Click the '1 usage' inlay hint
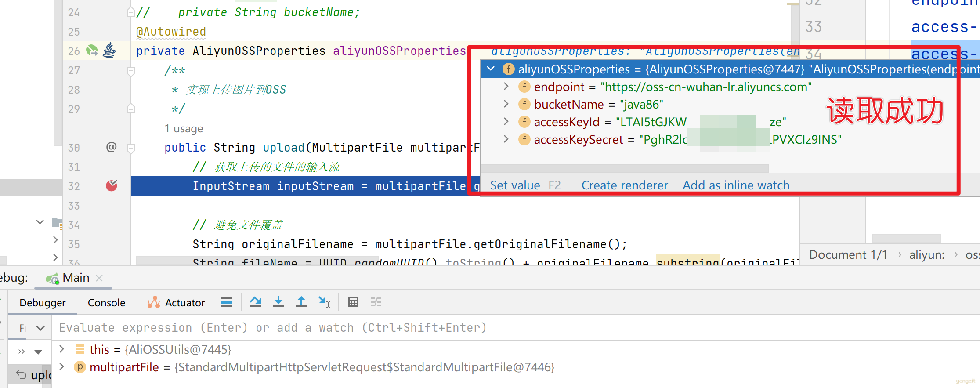The height and width of the screenshot is (388, 980). tap(184, 128)
